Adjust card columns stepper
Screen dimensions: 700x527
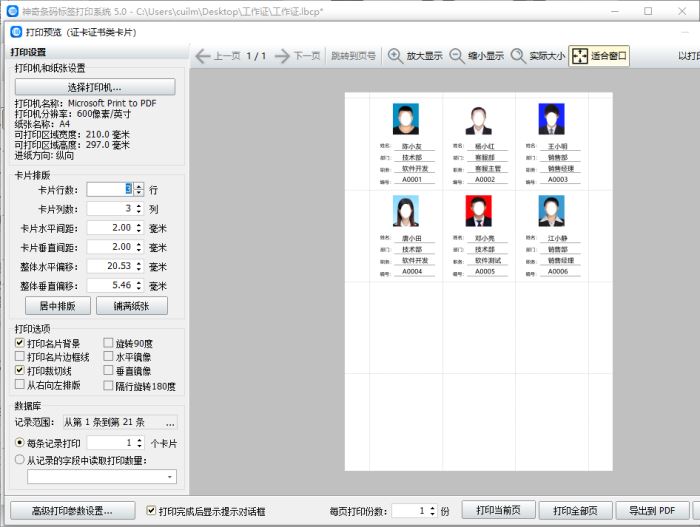(139, 209)
